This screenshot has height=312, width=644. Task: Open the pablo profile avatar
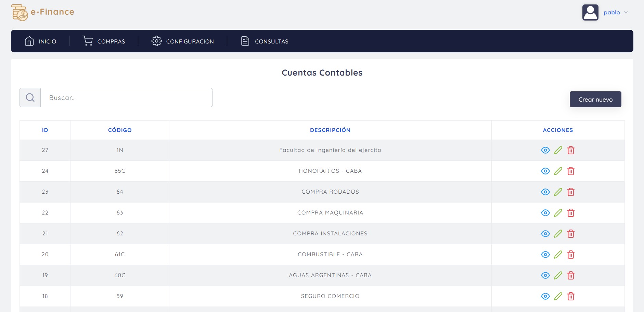click(590, 12)
